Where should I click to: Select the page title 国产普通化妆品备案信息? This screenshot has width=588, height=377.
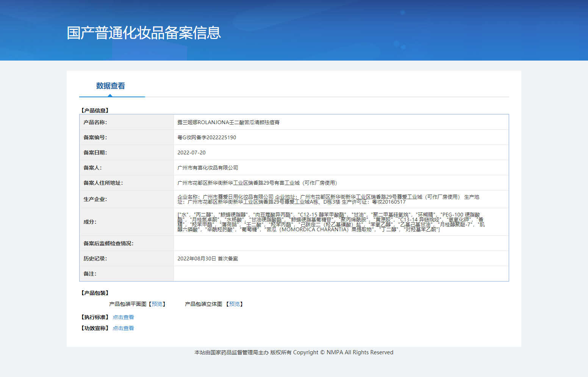coord(144,33)
